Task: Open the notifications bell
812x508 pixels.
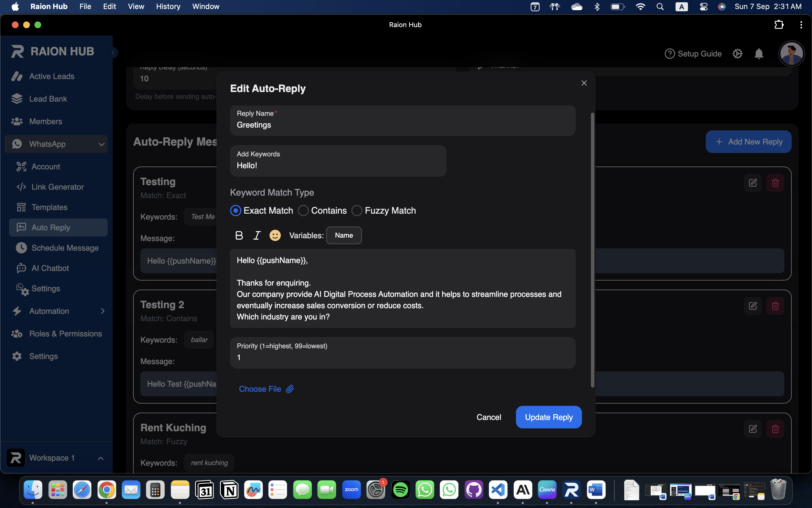Action: click(759, 54)
